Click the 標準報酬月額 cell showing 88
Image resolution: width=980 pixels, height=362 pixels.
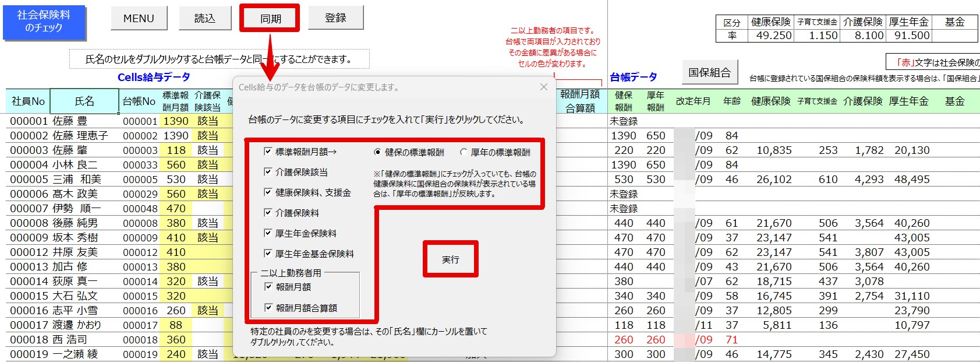coord(176,325)
